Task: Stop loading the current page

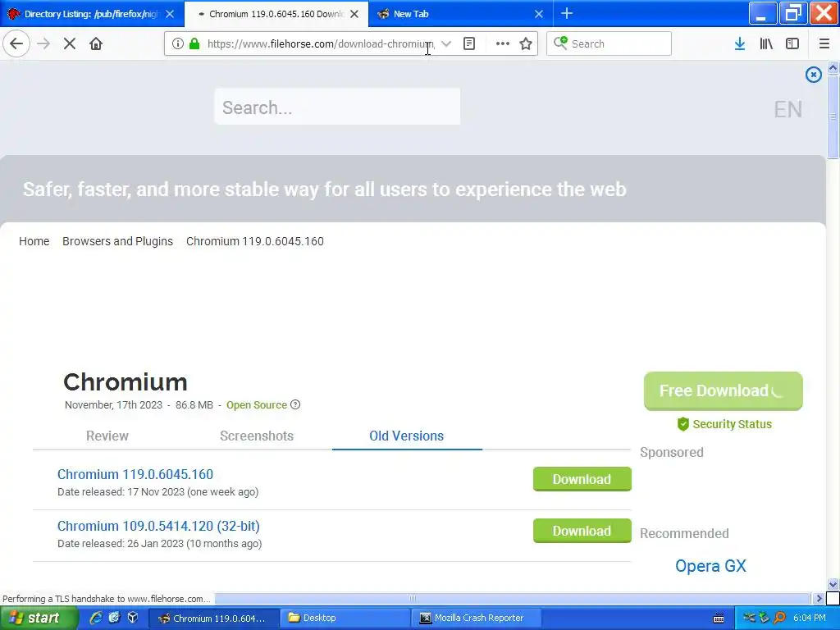Action: (70, 44)
